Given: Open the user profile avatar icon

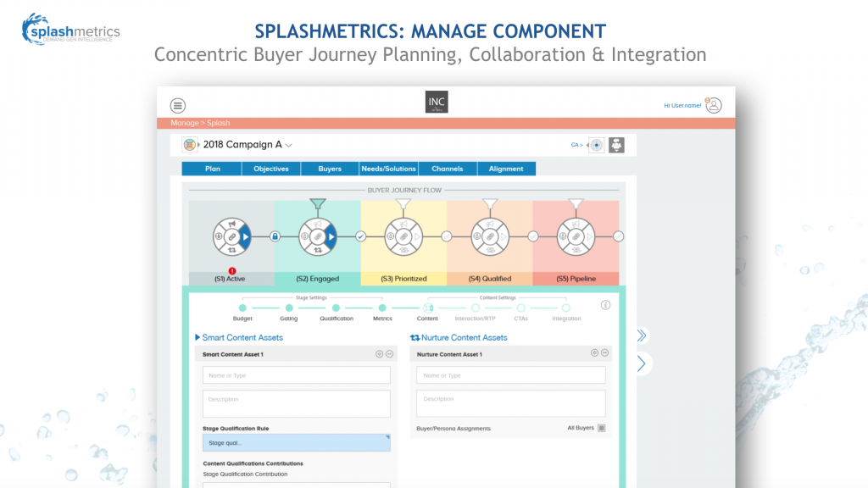Looking at the screenshot, I should point(714,105).
